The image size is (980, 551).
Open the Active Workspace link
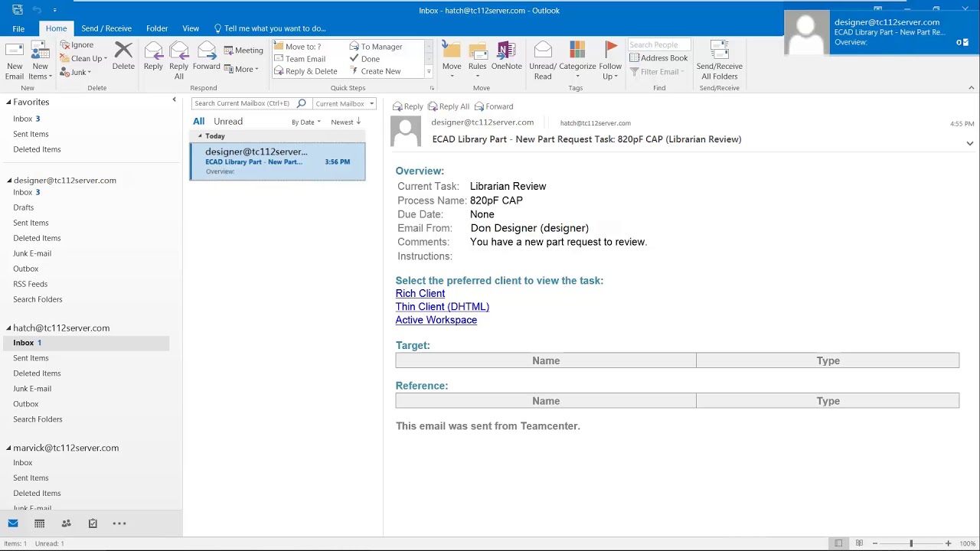tap(436, 320)
